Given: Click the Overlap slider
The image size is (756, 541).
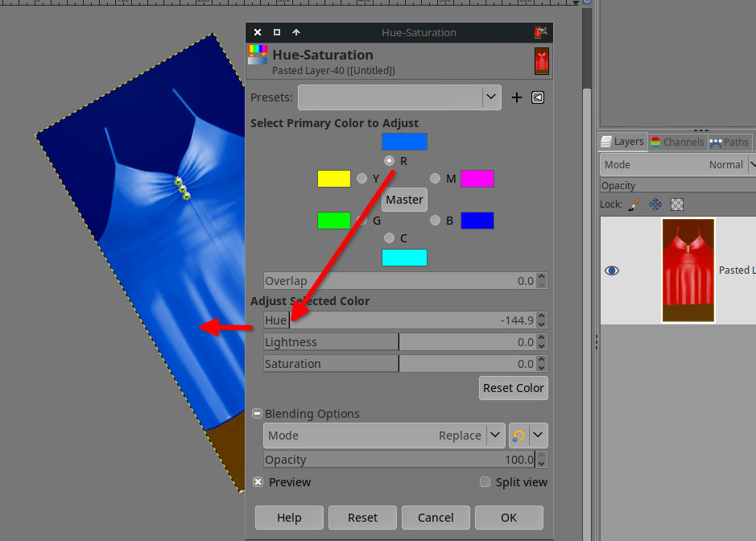Looking at the screenshot, I should 399,281.
